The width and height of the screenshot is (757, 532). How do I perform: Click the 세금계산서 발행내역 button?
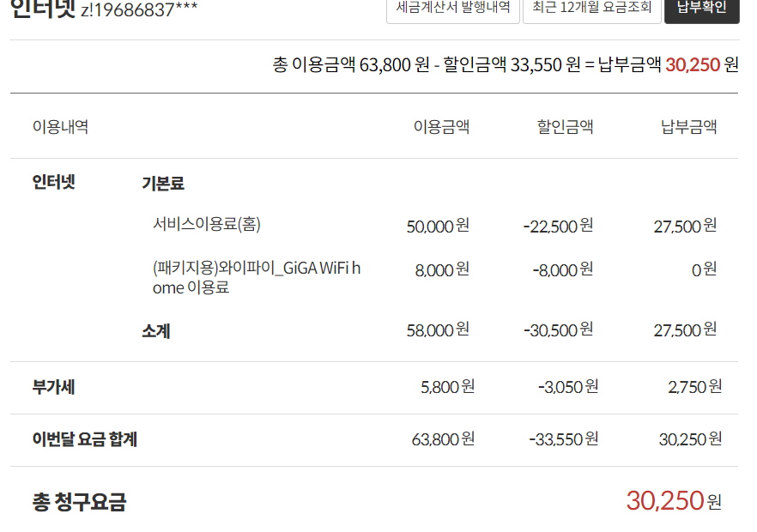[x=452, y=9]
